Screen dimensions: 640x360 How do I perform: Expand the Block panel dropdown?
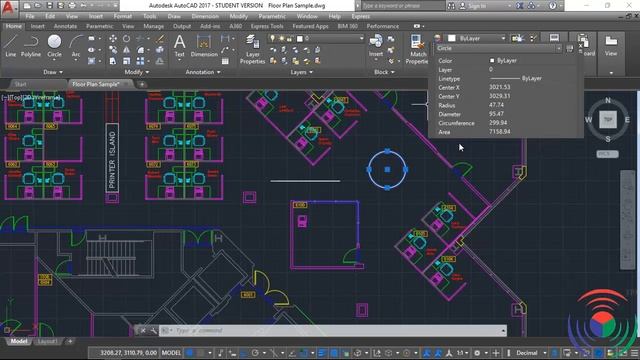[384, 72]
